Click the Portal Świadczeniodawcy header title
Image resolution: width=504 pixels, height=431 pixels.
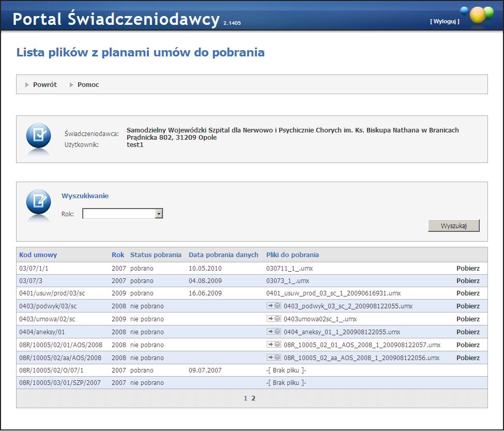coord(116,19)
